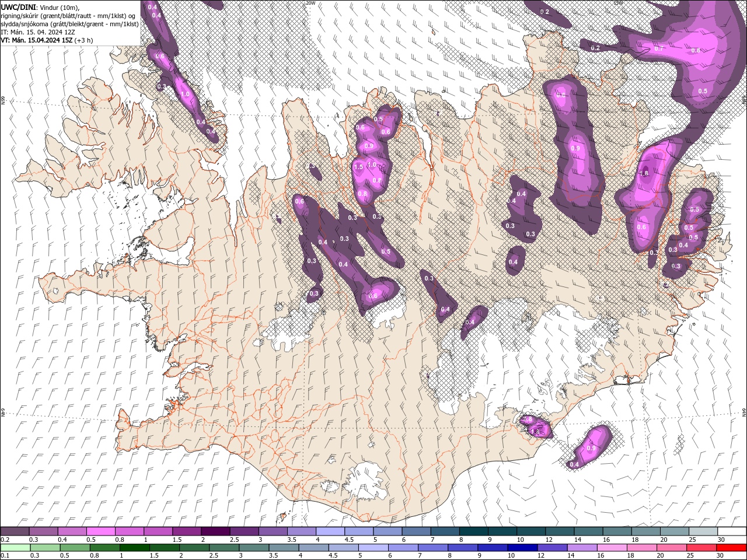Click the snow-scale swatch for 1.5–2 mm

coord(187,531)
